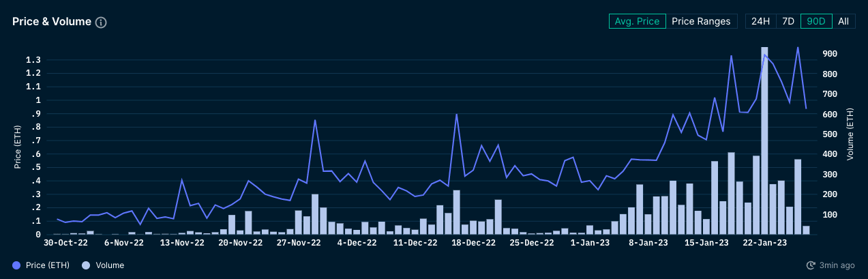Toggle the Volume series legend label
The width and height of the screenshot is (868, 279).
click(109, 265)
